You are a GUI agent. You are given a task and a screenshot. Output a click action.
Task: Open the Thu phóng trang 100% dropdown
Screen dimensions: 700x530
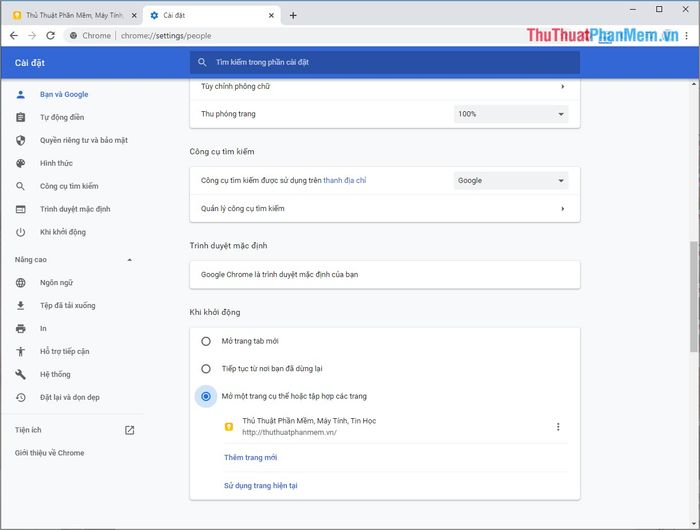point(511,114)
